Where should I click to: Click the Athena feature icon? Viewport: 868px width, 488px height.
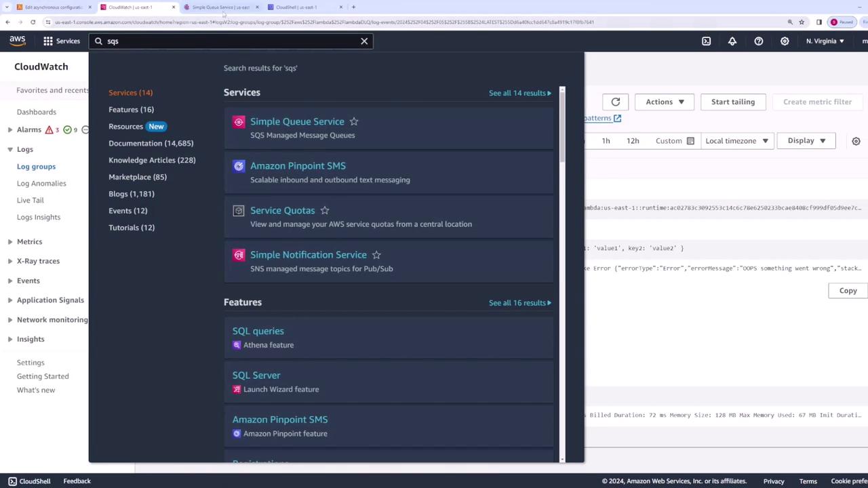237,345
